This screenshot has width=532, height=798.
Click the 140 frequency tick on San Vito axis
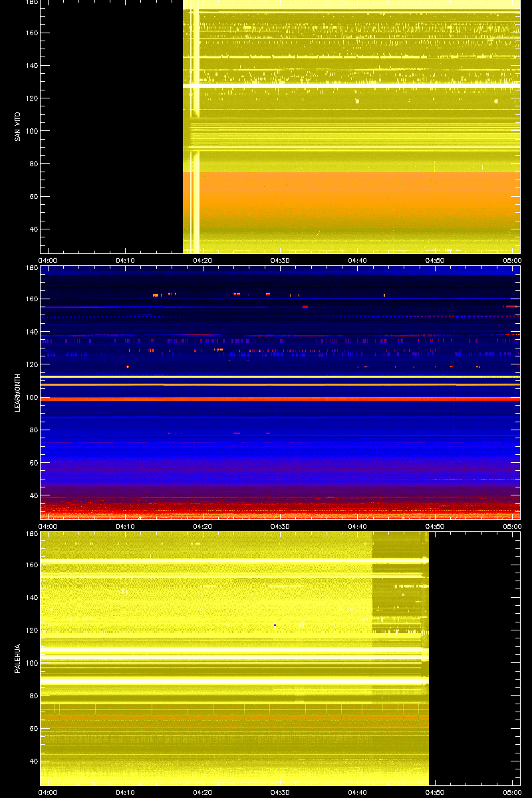pos(31,66)
